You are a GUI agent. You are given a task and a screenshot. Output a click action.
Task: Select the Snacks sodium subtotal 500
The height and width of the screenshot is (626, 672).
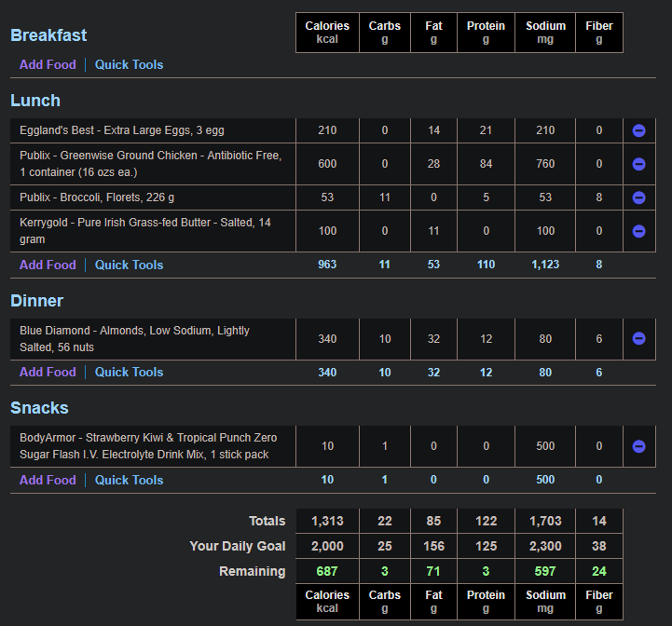click(x=545, y=480)
